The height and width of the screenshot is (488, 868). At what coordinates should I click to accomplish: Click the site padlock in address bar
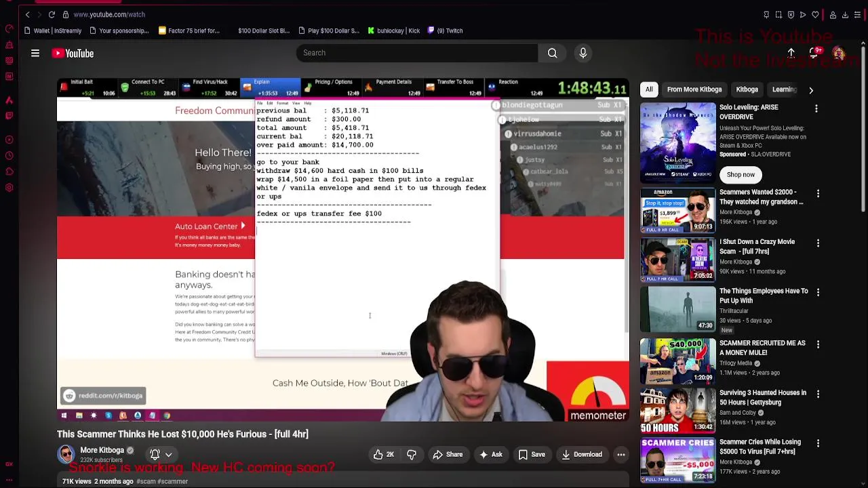pyautogui.click(x=66, y=14)
